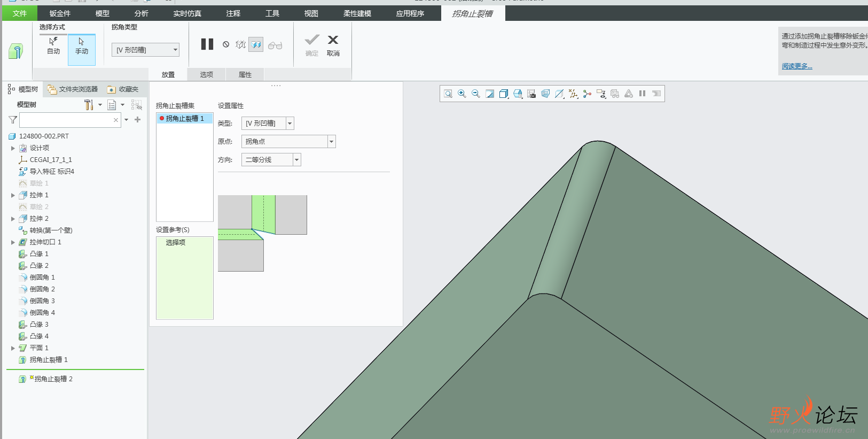Open the search options dropdown arrow
The width and height of the screenshot is (868, 439).
[127, 120]
